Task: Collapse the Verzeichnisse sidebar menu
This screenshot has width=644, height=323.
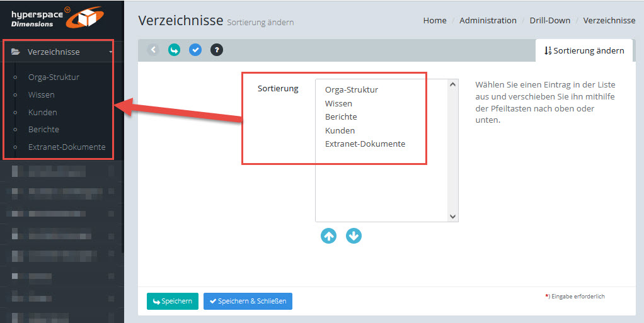Action: (x=111, y=52)
